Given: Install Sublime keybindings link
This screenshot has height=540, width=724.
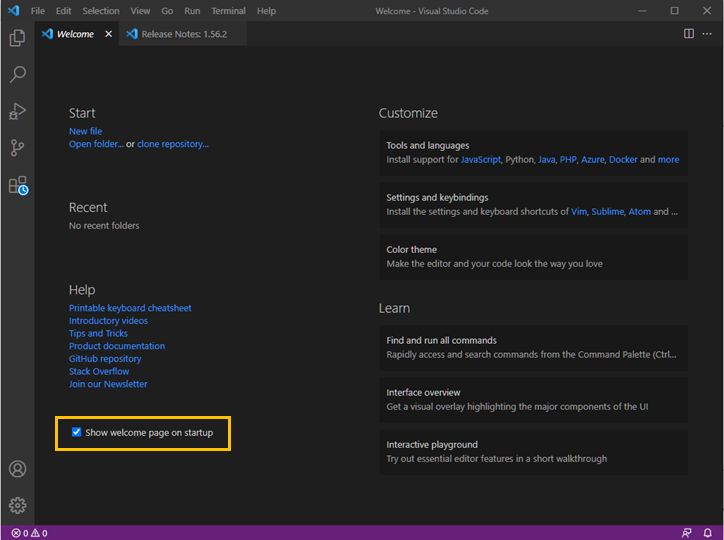Looking at the screenshot, I should click(608, 212).
